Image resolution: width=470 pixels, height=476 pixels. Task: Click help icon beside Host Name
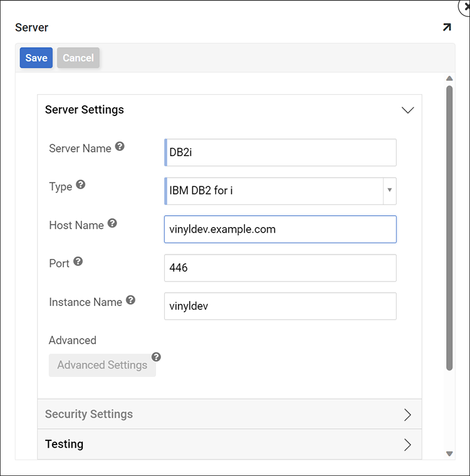pyautogui.click(x=112, y=223)
